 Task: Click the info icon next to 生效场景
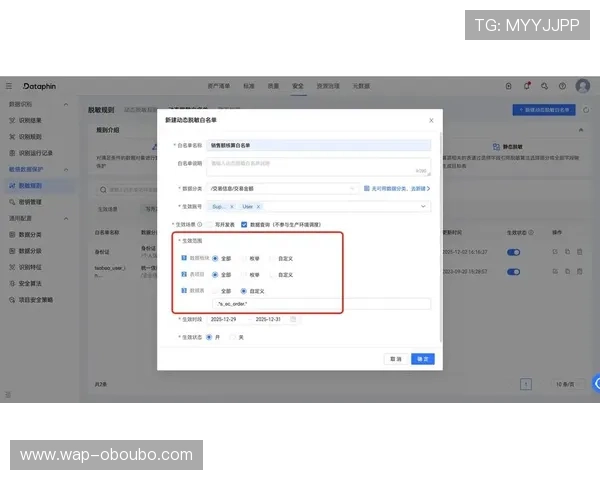199,224
